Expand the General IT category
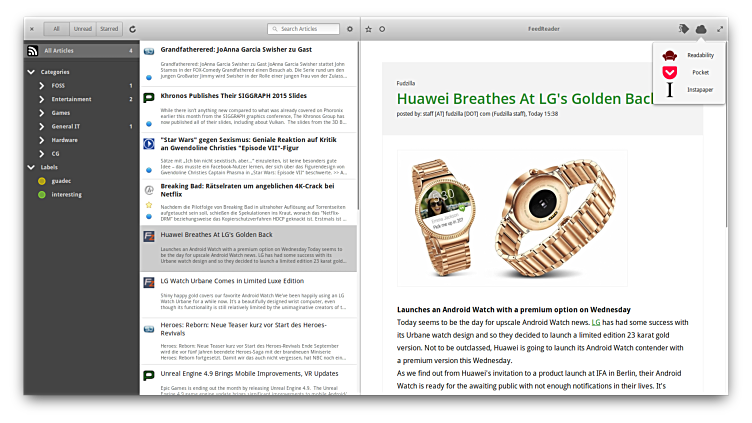The height and width of the screenshot is (423, 752). click(x=42, y=127)
